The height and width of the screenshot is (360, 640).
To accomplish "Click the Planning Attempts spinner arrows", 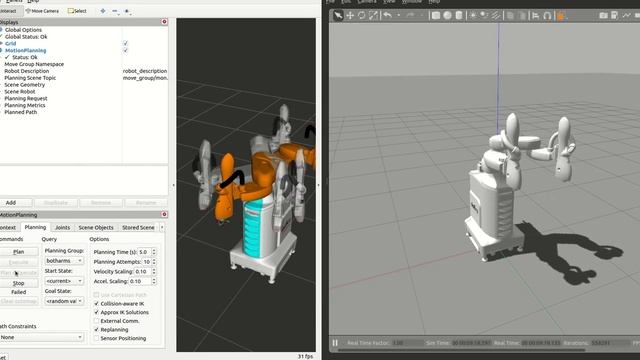I will coord(154,262).
